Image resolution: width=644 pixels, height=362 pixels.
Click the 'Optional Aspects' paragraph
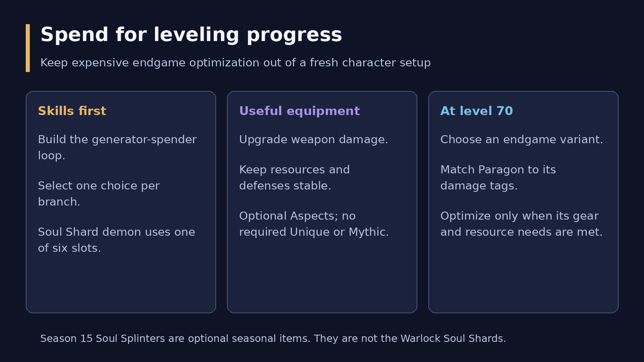tap(314, 224)
